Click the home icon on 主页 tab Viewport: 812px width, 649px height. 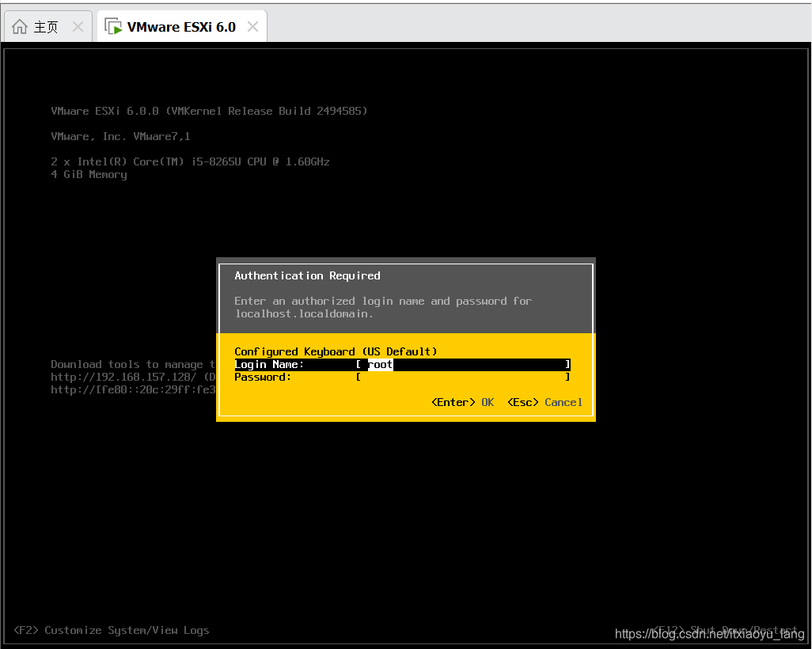(x=20, y=26)
